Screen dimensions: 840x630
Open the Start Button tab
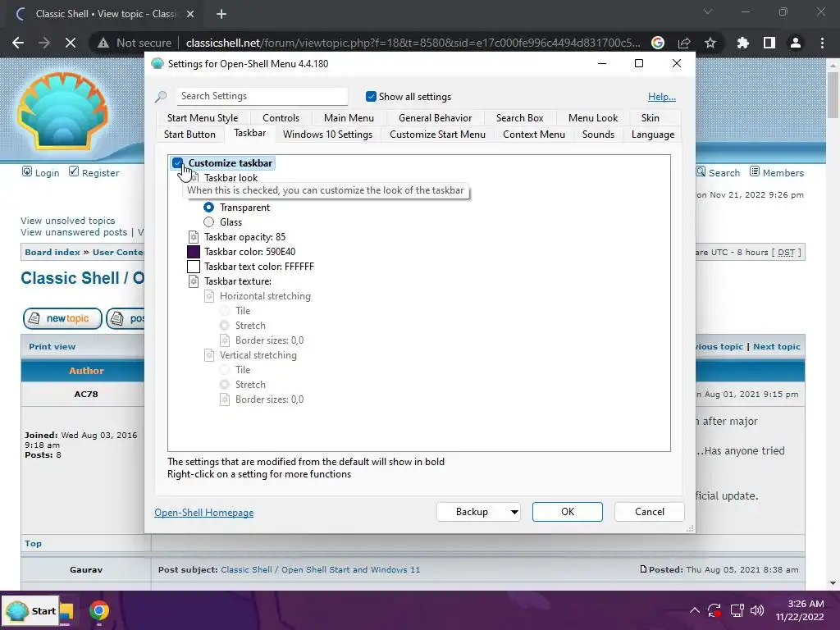[189, 135]
